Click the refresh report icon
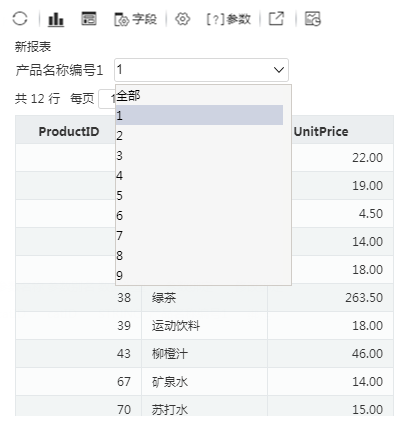Screen dimensions: 420x433 [x=20, y=18]
